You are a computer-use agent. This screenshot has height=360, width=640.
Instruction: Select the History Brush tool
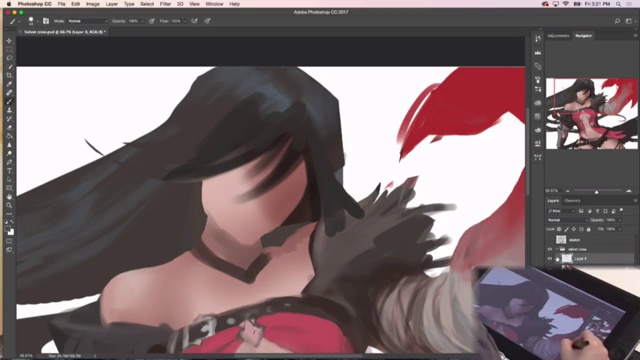pos(9,119)
